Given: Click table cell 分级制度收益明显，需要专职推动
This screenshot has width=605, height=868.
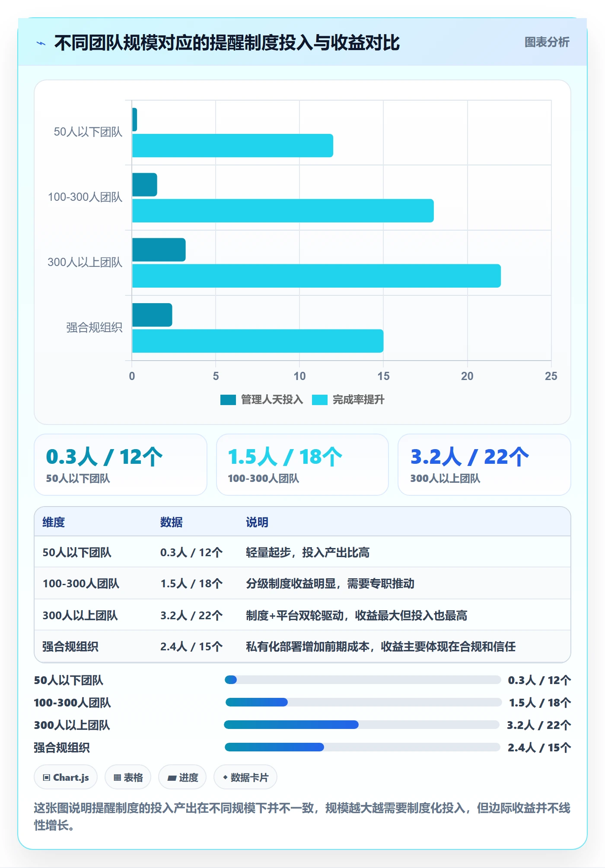Looking at the screenshot, I should [x=330, y=583].
